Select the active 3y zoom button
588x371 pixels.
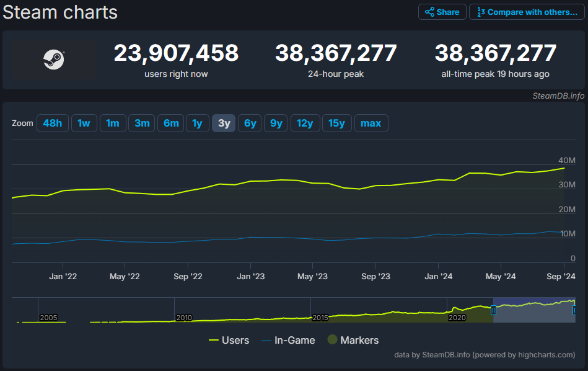click(x=224, y=123)
